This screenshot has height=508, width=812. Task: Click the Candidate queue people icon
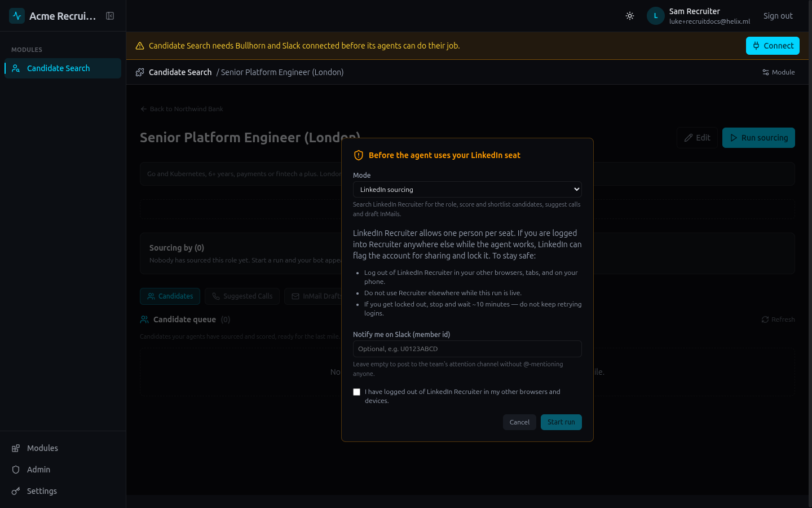click(144, 319)
